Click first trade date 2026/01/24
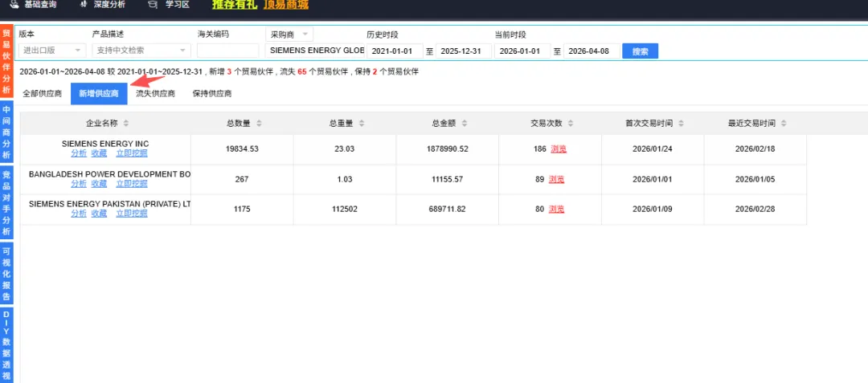868x383 pixels. coord(653,149)
